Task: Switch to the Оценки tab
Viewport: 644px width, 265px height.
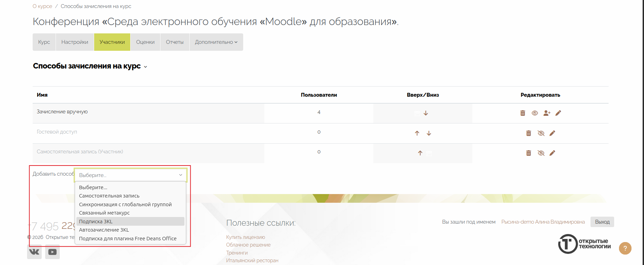Action: 145,42
